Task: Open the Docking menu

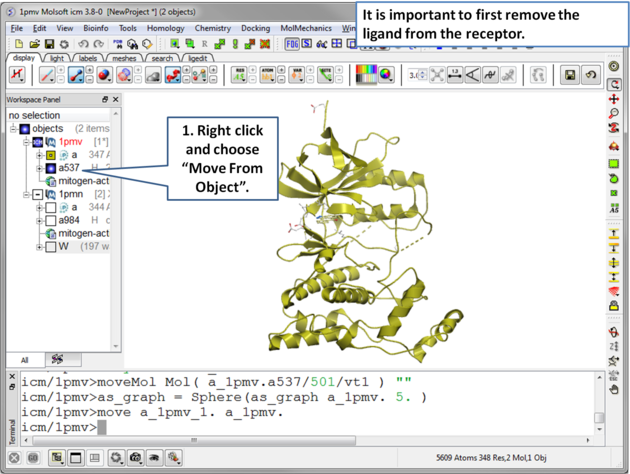Action: 255,29
